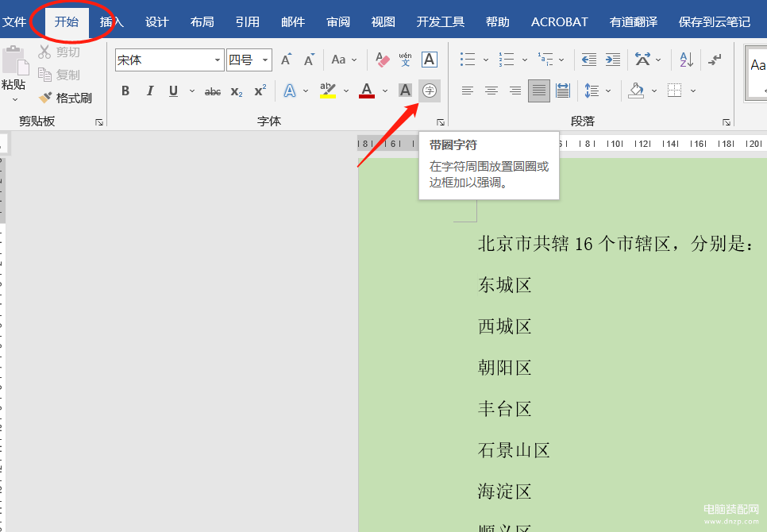The width and height of the screenshot is (767, 532).
Task: Toggle superscript x² formatting
Action: 260,91
